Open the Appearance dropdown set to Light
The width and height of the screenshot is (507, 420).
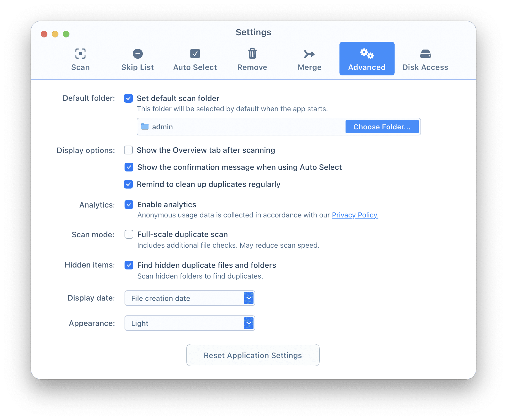[x=249, y=323]
